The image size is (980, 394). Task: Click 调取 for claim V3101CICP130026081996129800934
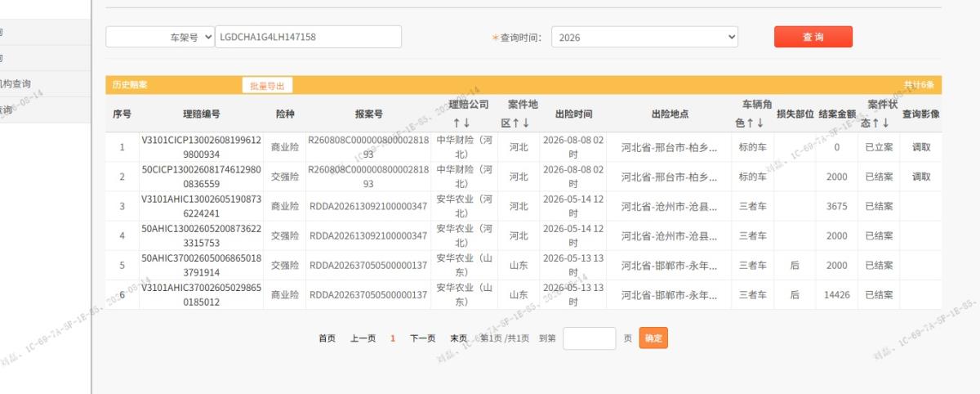tap(921, 147)
